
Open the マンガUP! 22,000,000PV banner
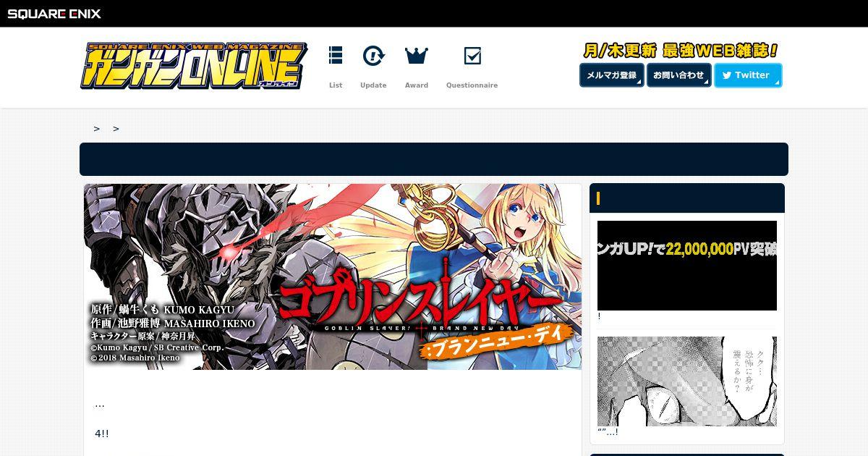(x=687, y=266)
